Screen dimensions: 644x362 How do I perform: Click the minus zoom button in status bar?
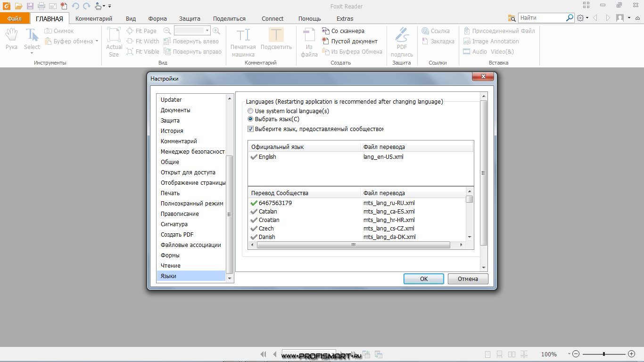click(x=576, y=354)
